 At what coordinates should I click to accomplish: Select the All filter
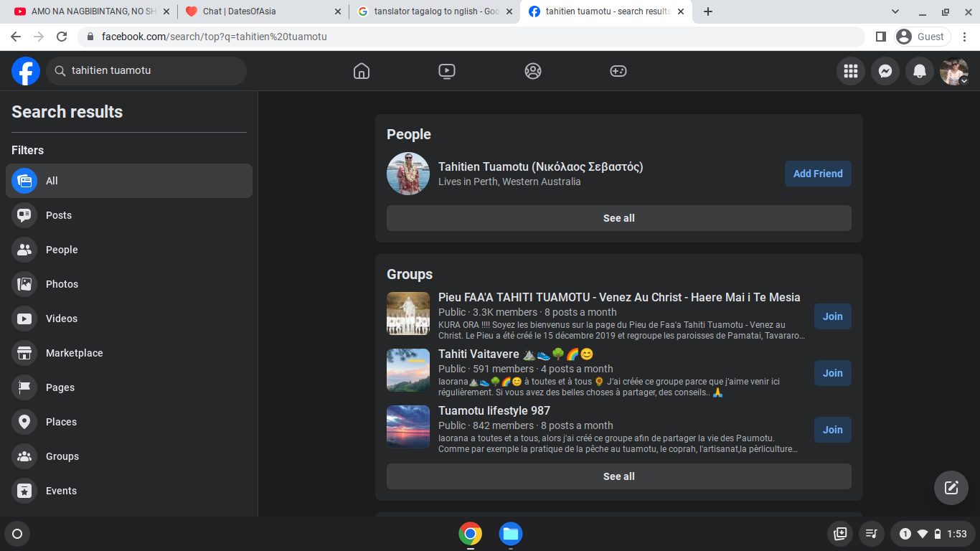129,181
